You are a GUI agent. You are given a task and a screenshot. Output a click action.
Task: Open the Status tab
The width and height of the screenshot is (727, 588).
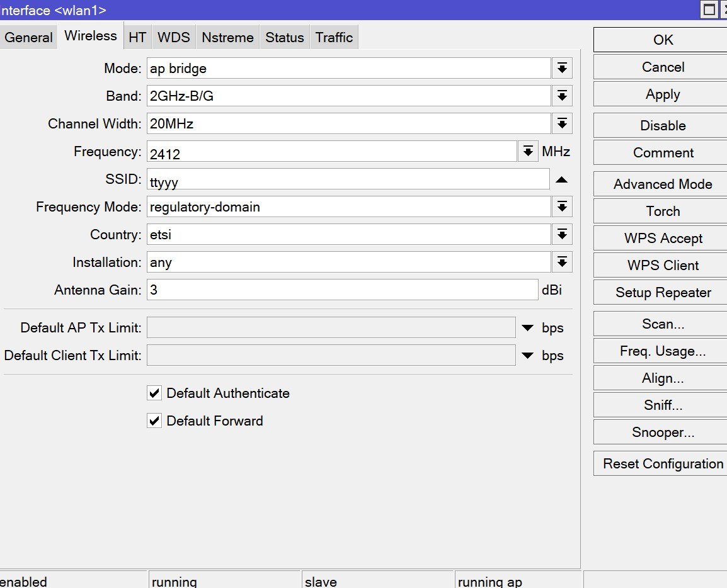click(x=285, y=37)
